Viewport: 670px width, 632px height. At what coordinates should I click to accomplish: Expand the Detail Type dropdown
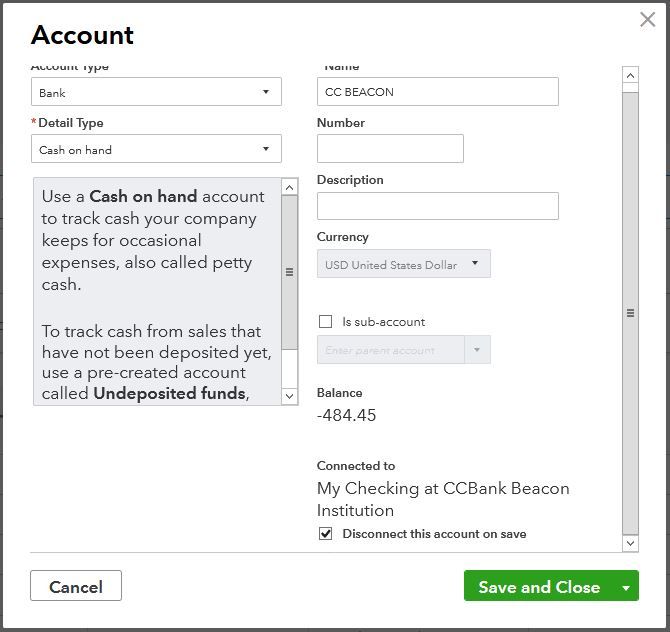point(156,150)
